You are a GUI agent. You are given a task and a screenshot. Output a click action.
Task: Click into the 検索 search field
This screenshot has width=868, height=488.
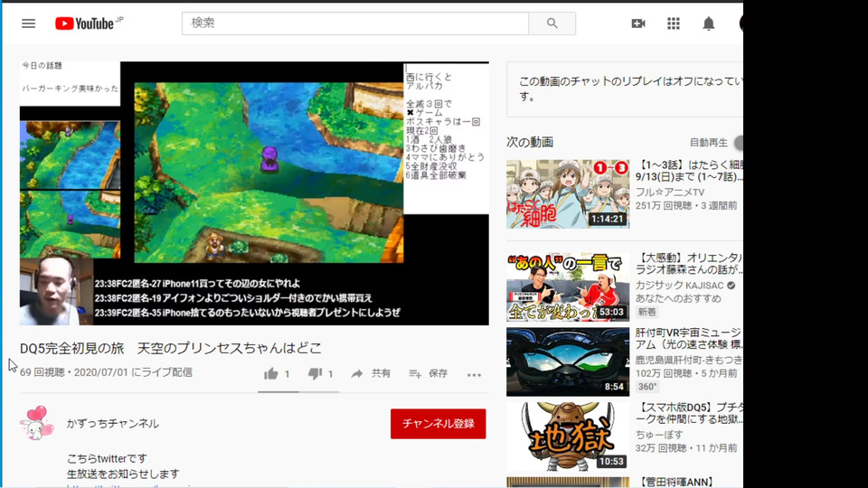[x=354, y=23]
